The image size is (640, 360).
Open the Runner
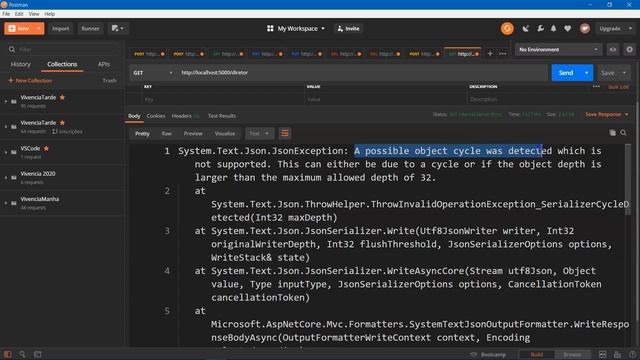click(x=90, y=29)
